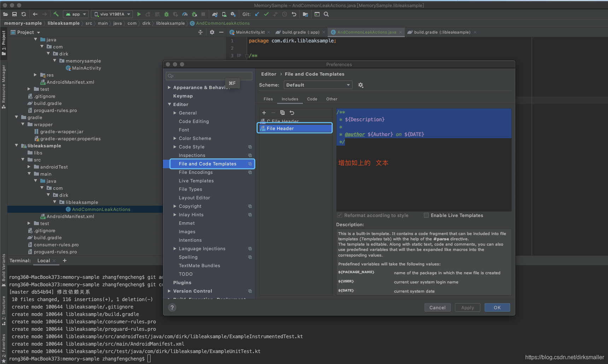Click Collapse All icon in Project panel
608x364 pixels.
200,32
